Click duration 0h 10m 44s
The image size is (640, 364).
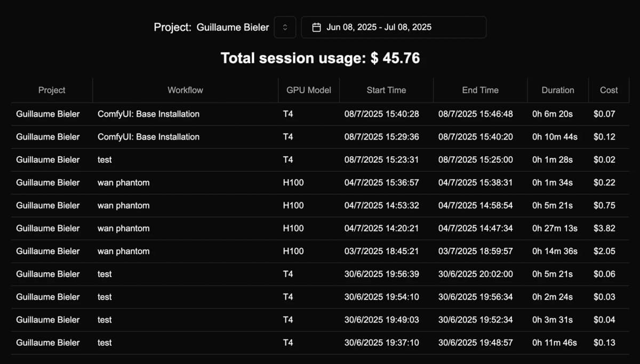click(x=555, y=137)
